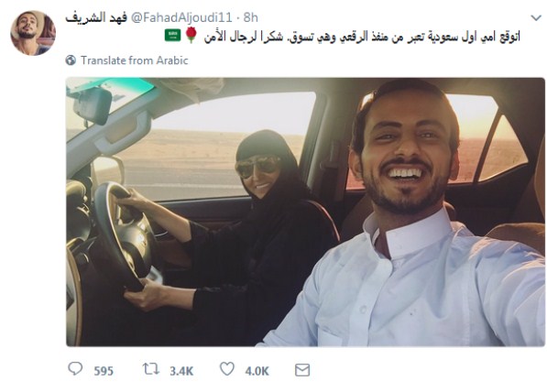This screenshot has height=392, width=547.
Task: Click the Saudi flag emoji in tweet
Action: pos(172,35)
